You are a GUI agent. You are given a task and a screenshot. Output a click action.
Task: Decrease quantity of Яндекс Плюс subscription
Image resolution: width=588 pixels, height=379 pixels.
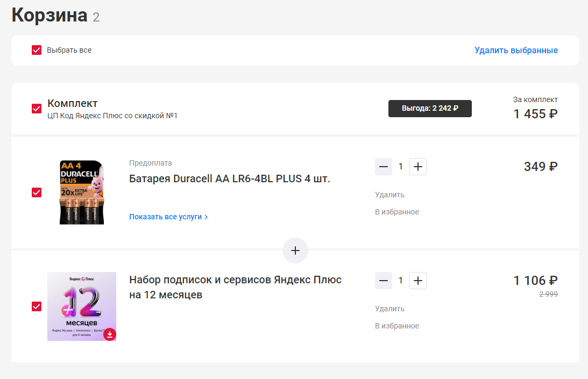point(384,281)
